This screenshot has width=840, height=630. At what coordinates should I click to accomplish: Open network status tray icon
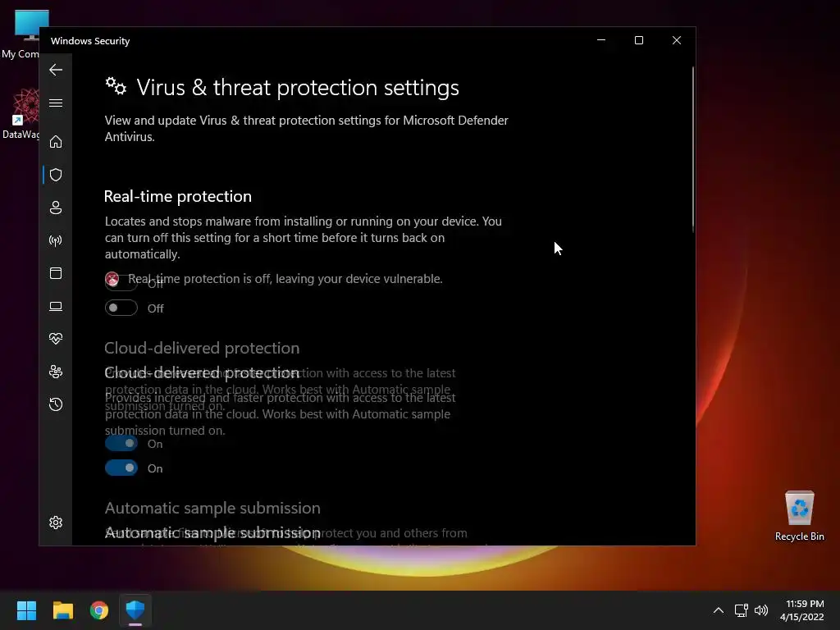[x=741, y=610]
